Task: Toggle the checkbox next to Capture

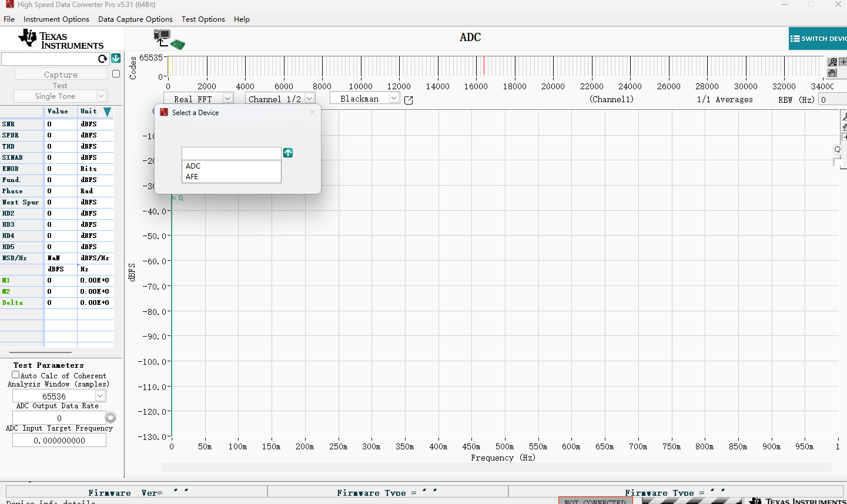Action: (x=116, y=74)
